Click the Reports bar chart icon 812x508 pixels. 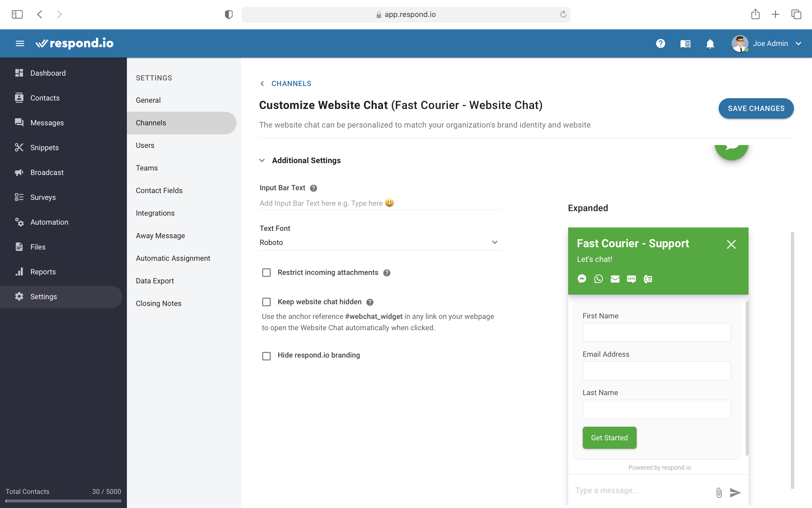19,271
